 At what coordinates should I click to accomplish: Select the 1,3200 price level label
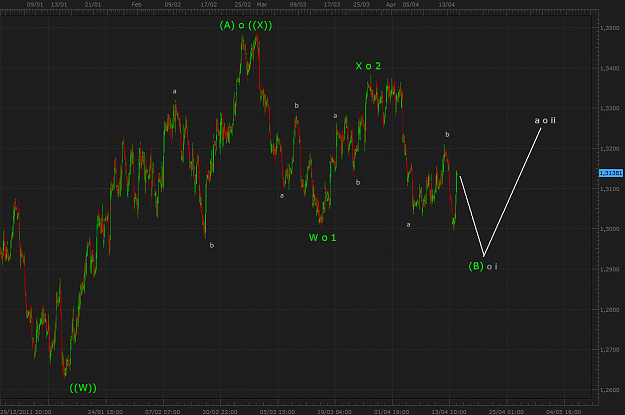(x=610, y=148)
